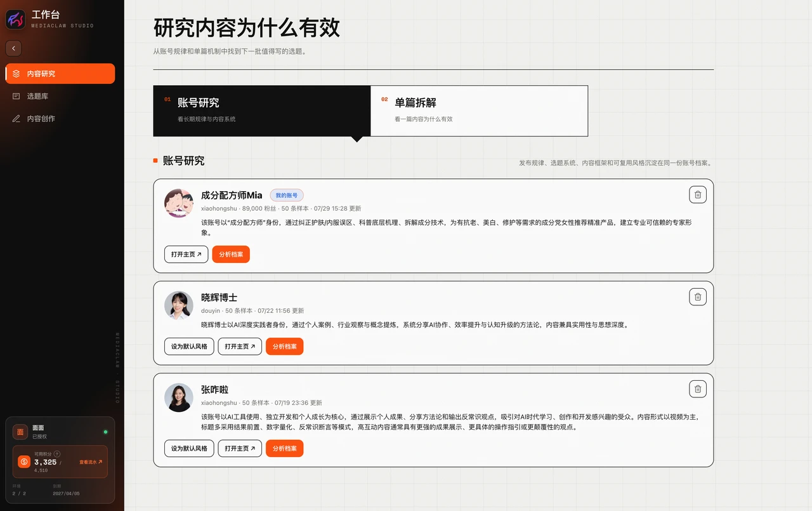Click the 张咋啦 avatar photo
The width and height of the screenshot is (812, 511).
[x=179, y=397]
